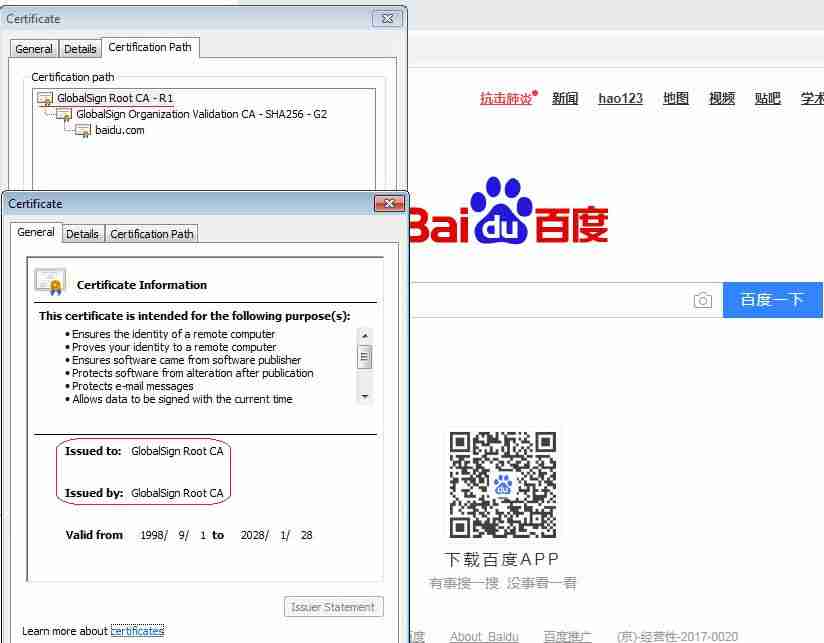Open the General tab in back Certificate window
The image size is (824, 643).
[34, 49]
